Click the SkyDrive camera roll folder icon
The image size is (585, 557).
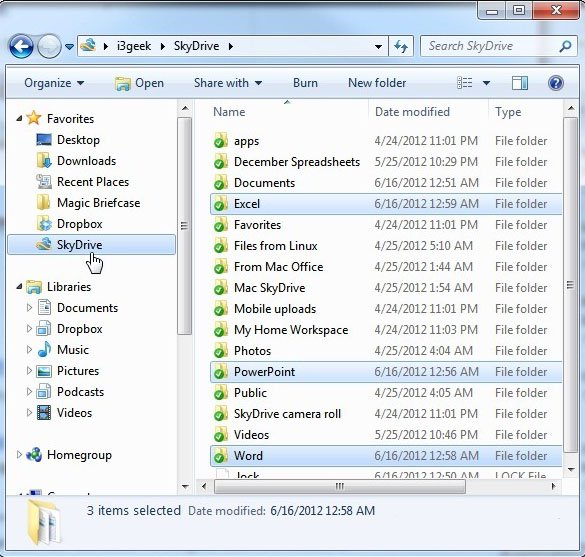[220, 414]
